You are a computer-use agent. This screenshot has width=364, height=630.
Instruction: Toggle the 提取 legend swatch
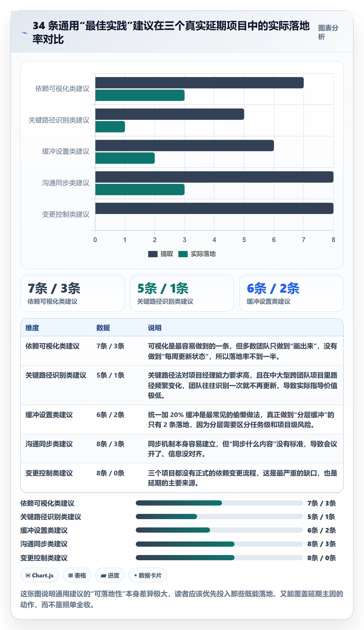pos(153,254)
